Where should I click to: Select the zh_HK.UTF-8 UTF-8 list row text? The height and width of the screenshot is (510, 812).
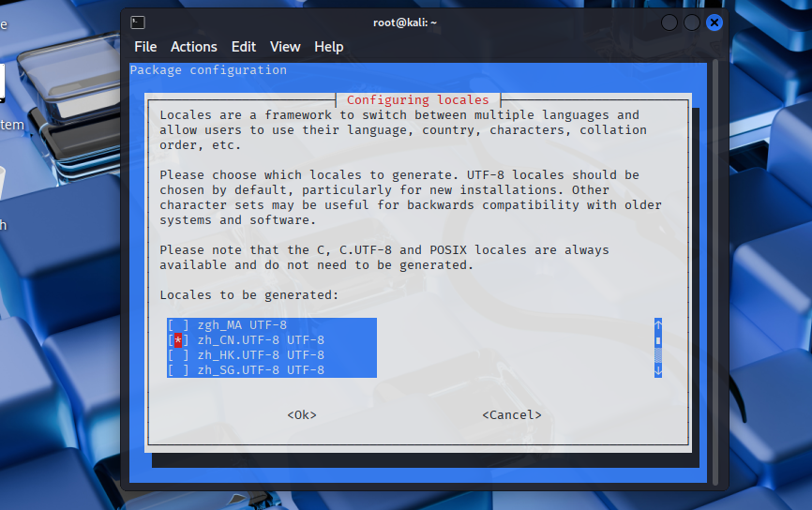(x=261, y=355)
